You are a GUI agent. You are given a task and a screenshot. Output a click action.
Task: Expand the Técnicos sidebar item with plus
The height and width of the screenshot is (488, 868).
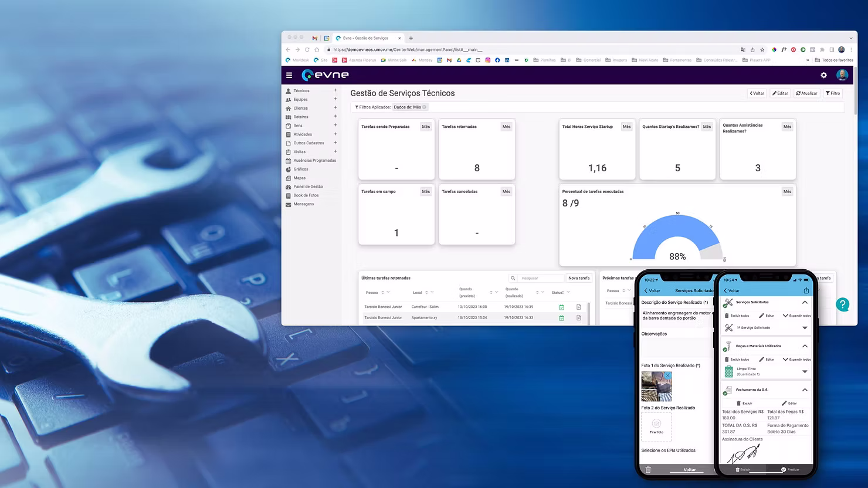point(335,90)
